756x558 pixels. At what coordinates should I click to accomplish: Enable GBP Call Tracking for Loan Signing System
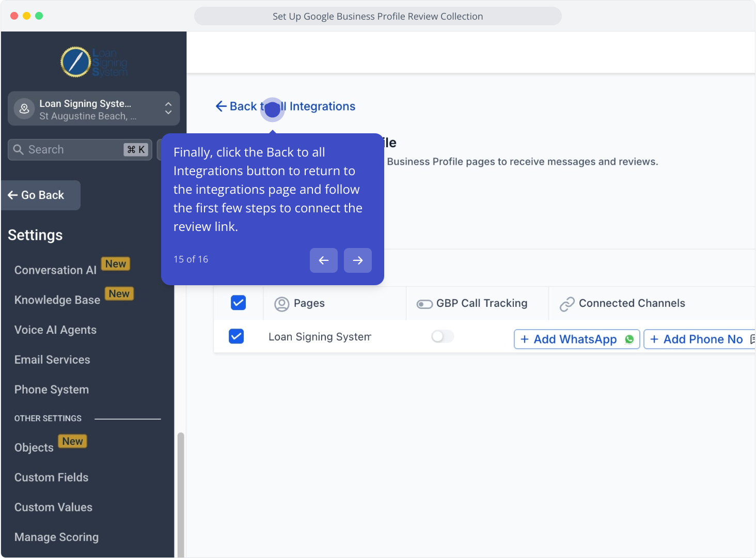pyautogui.click(x=443, y=337)
